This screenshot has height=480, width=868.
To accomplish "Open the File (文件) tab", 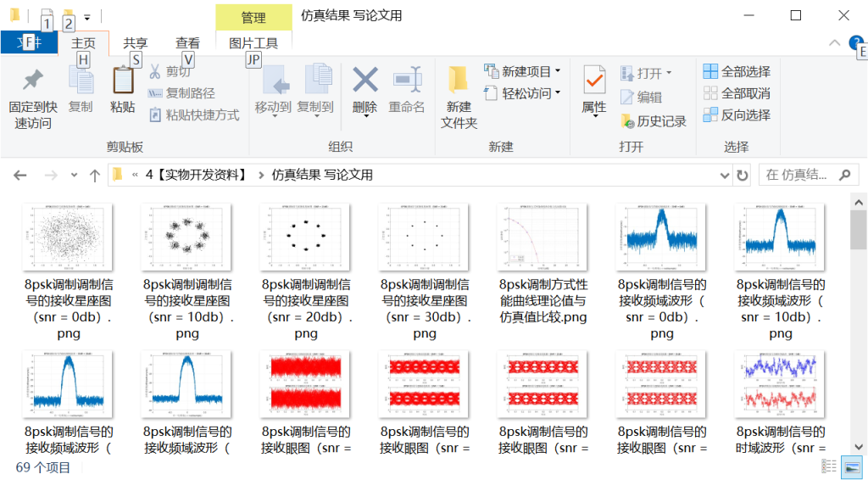I will click(x=29, y=42).
